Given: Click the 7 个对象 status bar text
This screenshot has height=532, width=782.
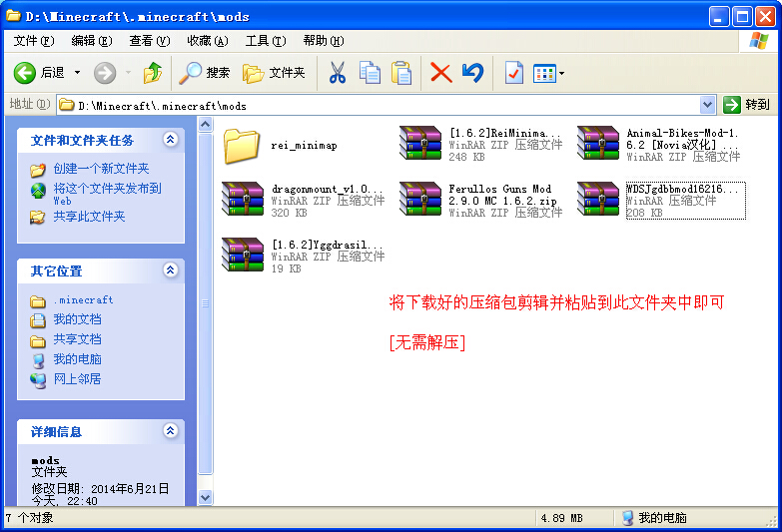Looking at the screenshot, I should tap(29, 518).
